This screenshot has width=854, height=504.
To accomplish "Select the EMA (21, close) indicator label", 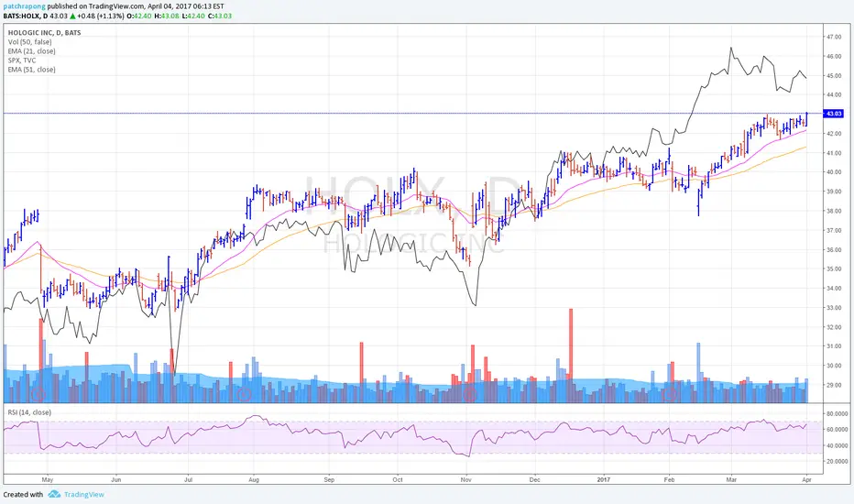I will tap(31, 51).
